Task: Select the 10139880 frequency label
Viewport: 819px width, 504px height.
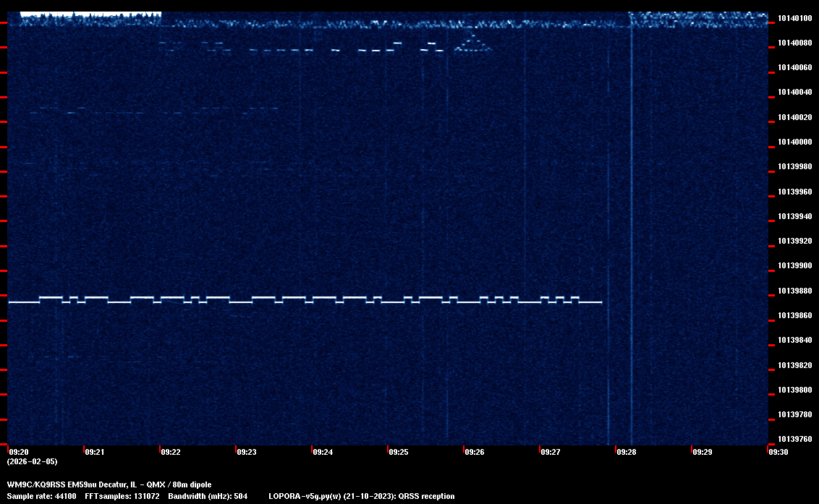Action: [794, 291]
